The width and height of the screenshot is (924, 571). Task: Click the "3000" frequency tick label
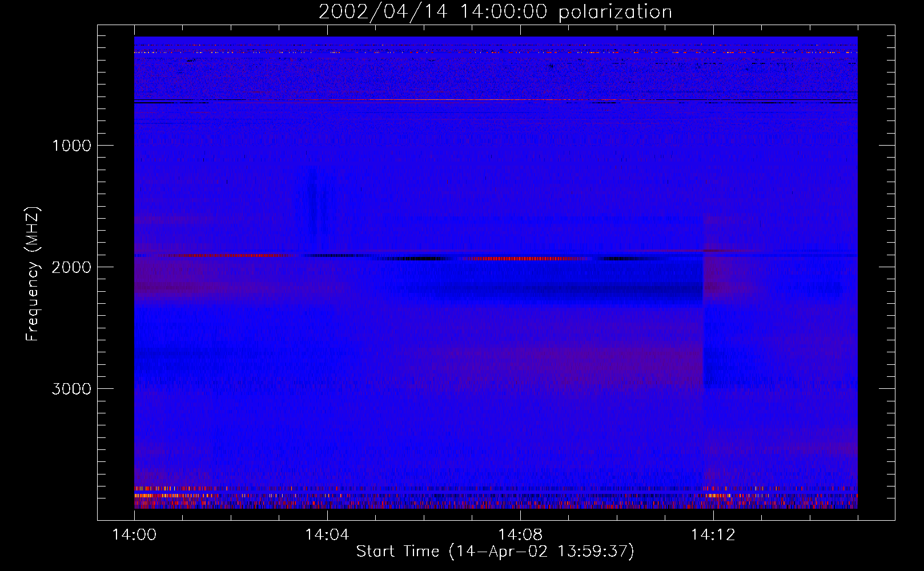[x=71, y=389]
